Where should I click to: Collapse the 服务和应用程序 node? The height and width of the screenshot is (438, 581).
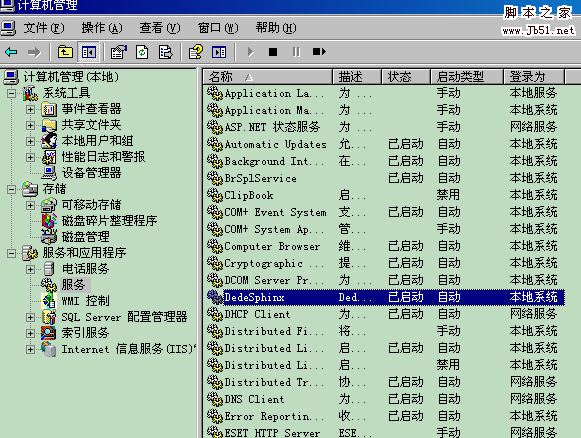[11, 253]
